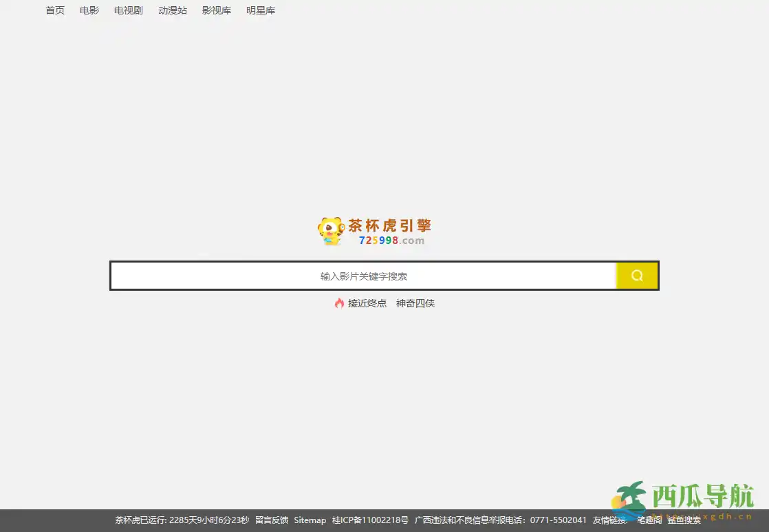
Task: Navigate to the 动漫站 anime section
Action: coord(173,10)
